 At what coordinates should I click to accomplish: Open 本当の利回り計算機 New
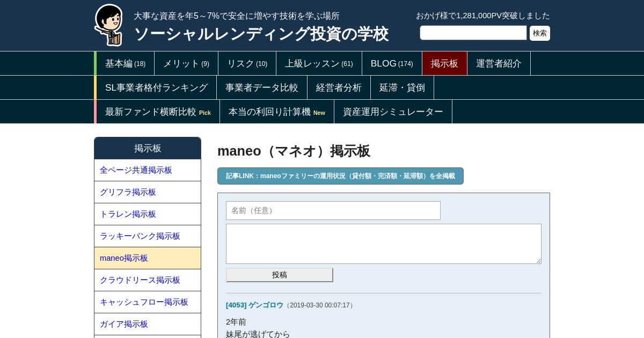(x=277, y=112)
